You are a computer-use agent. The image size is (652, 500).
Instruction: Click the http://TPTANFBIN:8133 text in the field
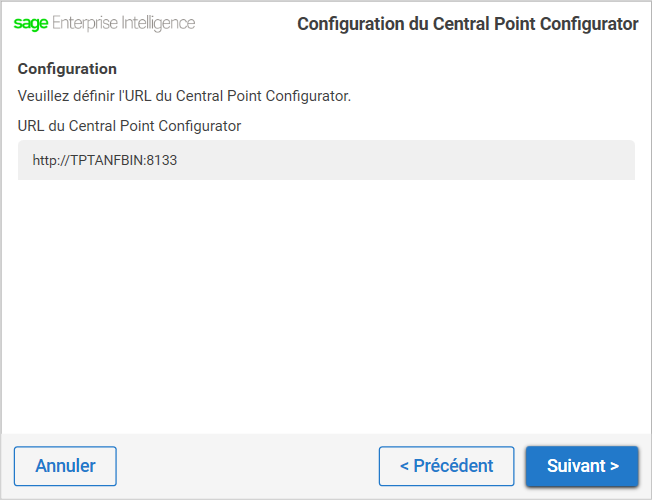point(105,160)
